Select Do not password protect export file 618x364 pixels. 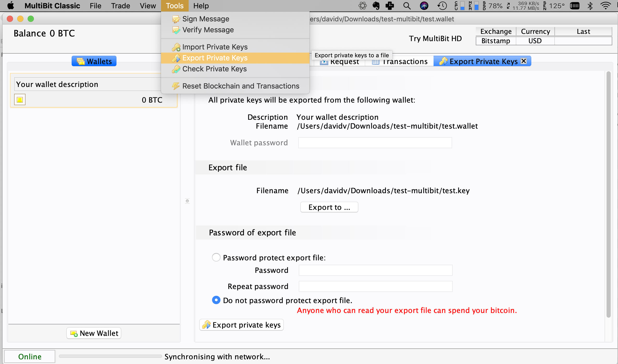[x=216, y=300]
